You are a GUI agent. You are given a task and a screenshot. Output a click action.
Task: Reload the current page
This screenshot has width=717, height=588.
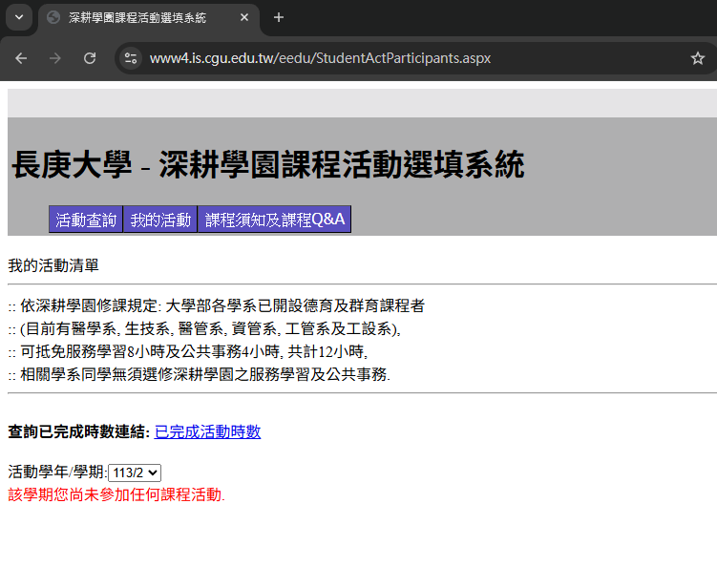click(90, 58)
